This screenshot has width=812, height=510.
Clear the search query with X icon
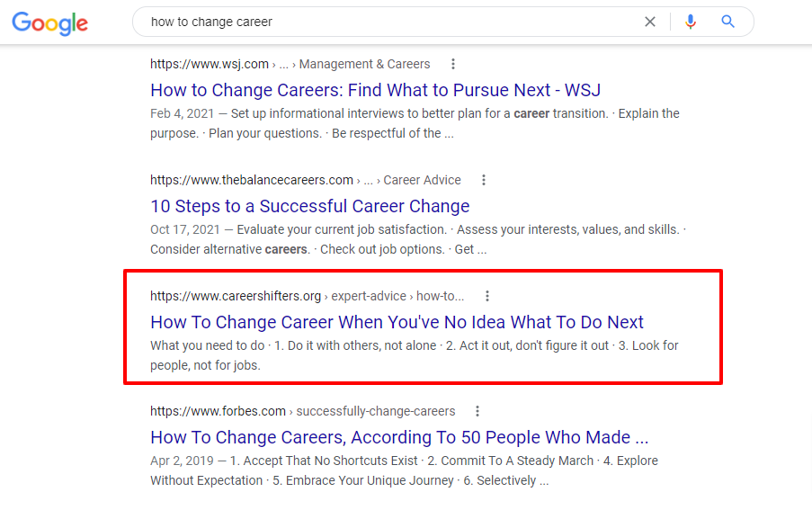(650, 22)
